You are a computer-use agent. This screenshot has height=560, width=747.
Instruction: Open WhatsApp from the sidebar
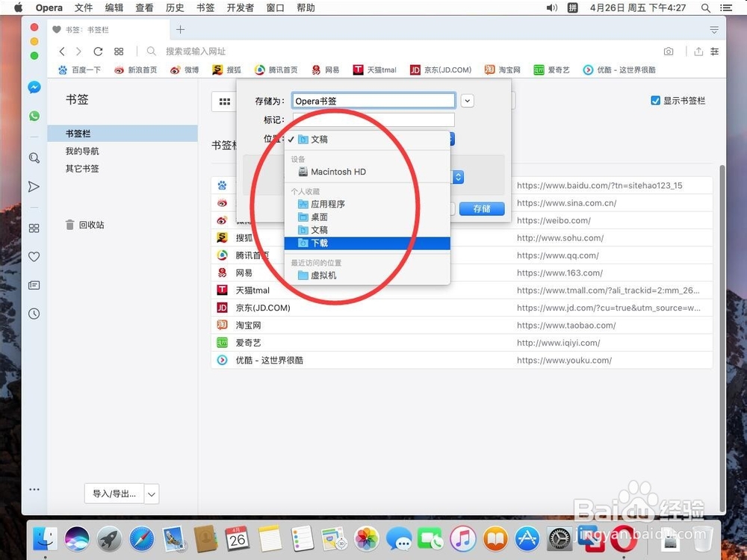point(34,116)
